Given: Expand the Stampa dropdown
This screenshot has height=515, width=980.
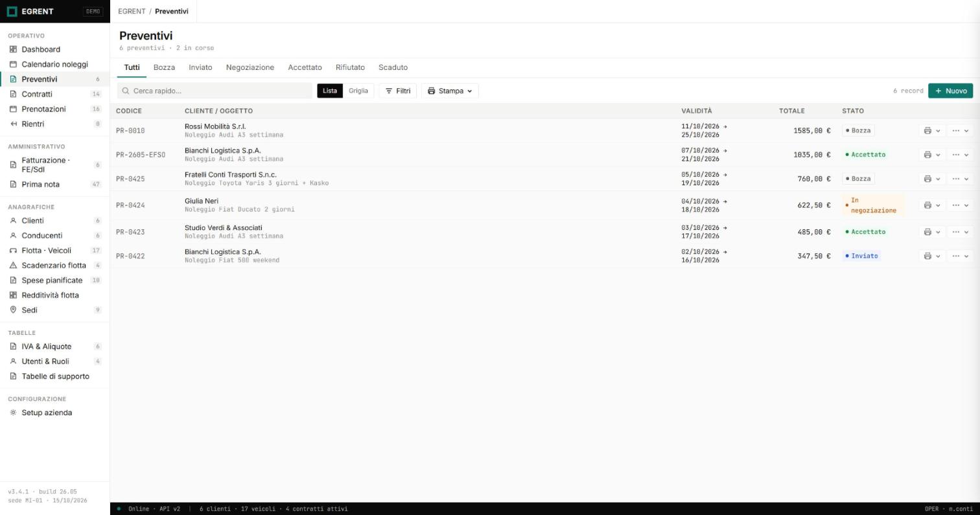Looking at the screenshot, I should click(450, 91).
